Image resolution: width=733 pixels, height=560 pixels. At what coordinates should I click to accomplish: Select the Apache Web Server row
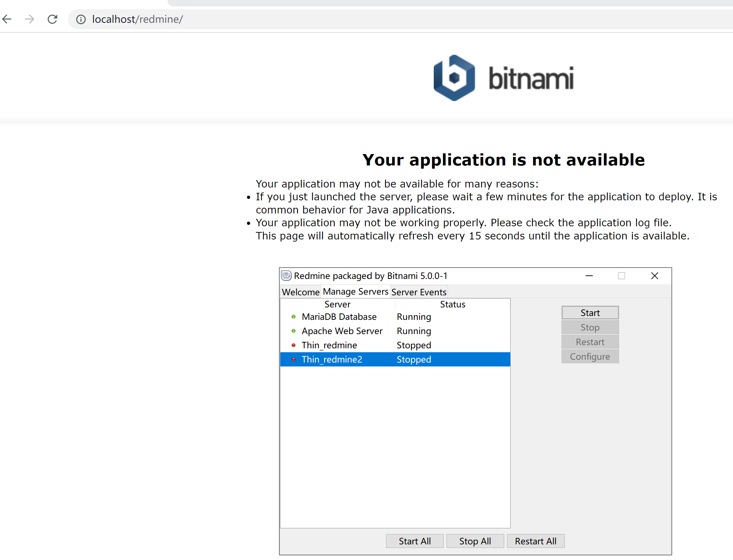tap(395, 331)
